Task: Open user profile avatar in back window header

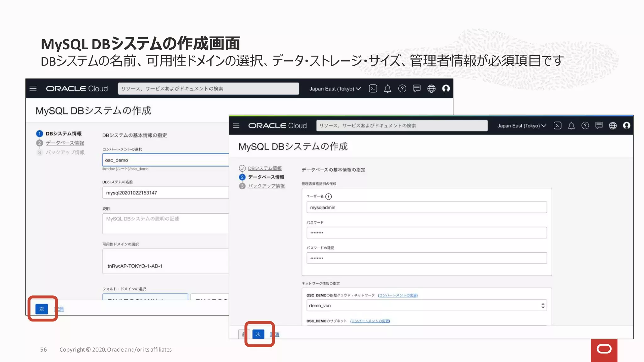Action: tap(446, 89)
